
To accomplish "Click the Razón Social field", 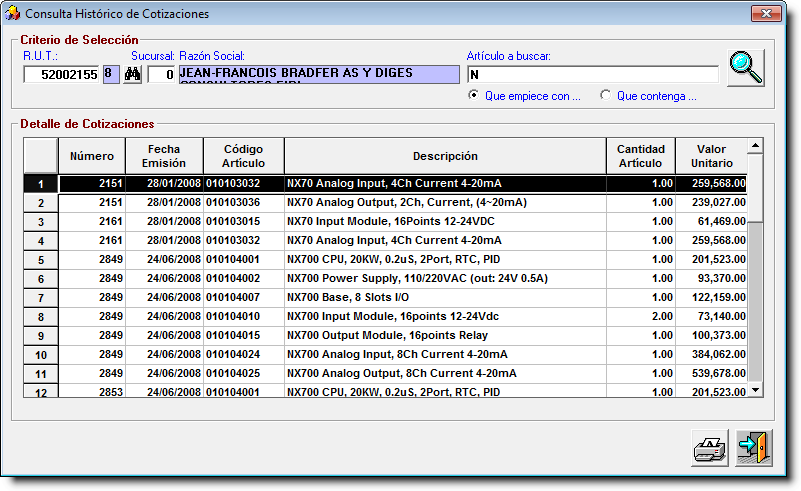I will tap(319, 75).
